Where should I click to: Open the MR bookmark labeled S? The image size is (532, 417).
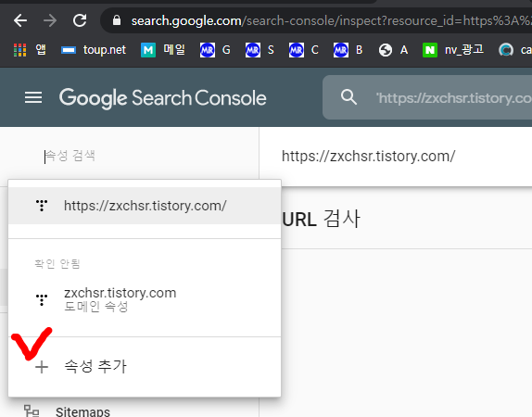[260, 50]
